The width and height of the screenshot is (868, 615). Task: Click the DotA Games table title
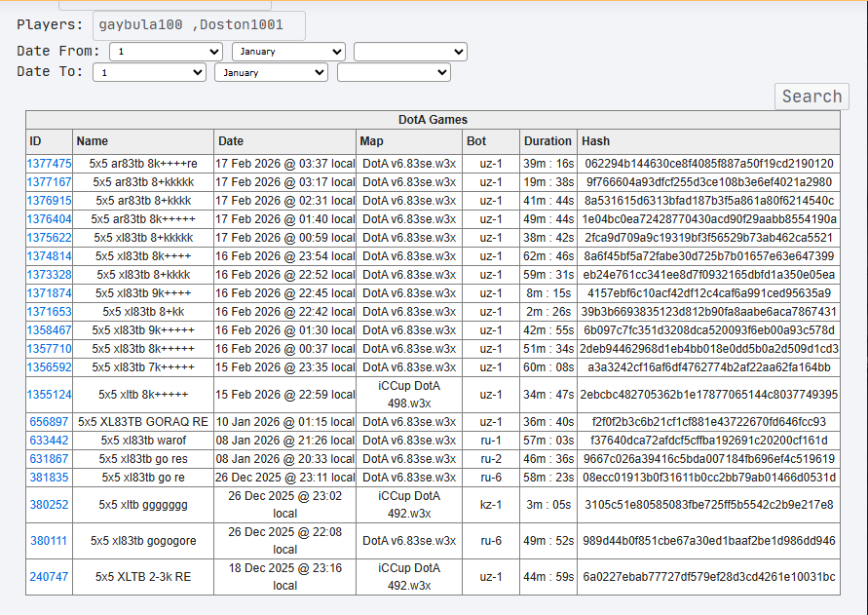coord(433,120)
